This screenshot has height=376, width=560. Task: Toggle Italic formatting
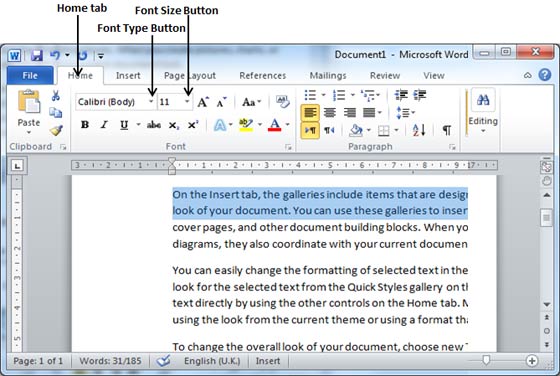click(x=104, y=125)
